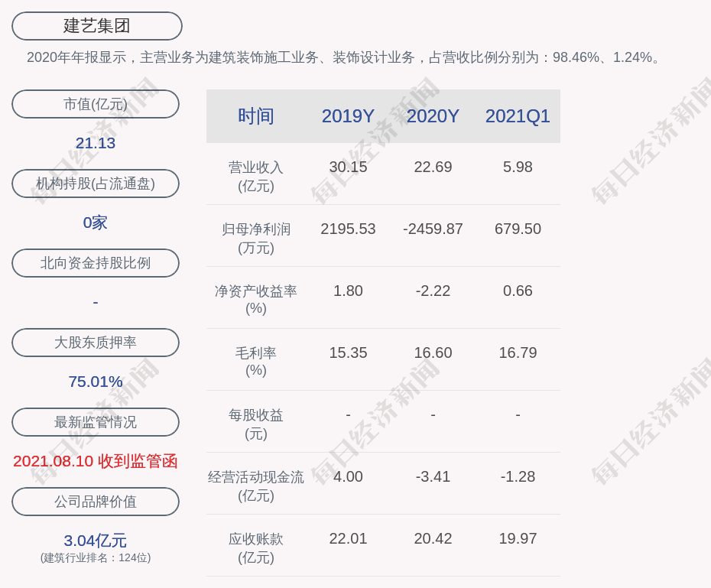The image size is (711, 588).
Task: Select the 0家 institutional holding value
Action: [x=96, y=223]
